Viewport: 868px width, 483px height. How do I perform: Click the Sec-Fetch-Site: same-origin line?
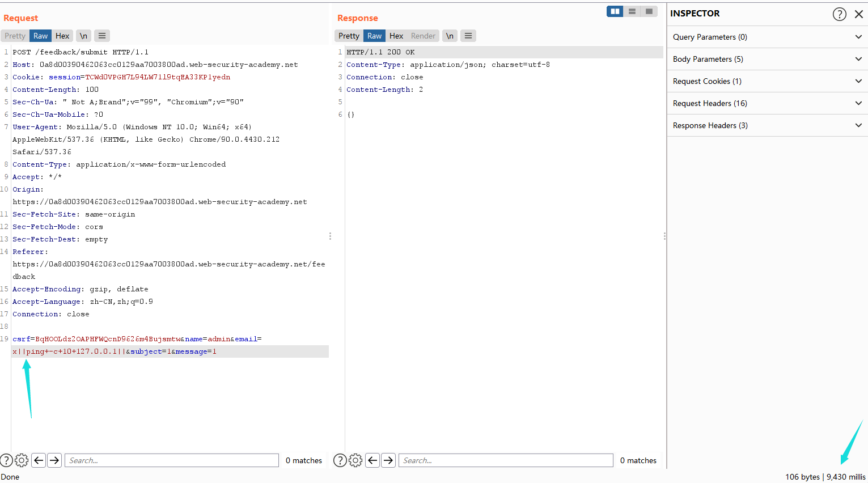click(74, 214)
